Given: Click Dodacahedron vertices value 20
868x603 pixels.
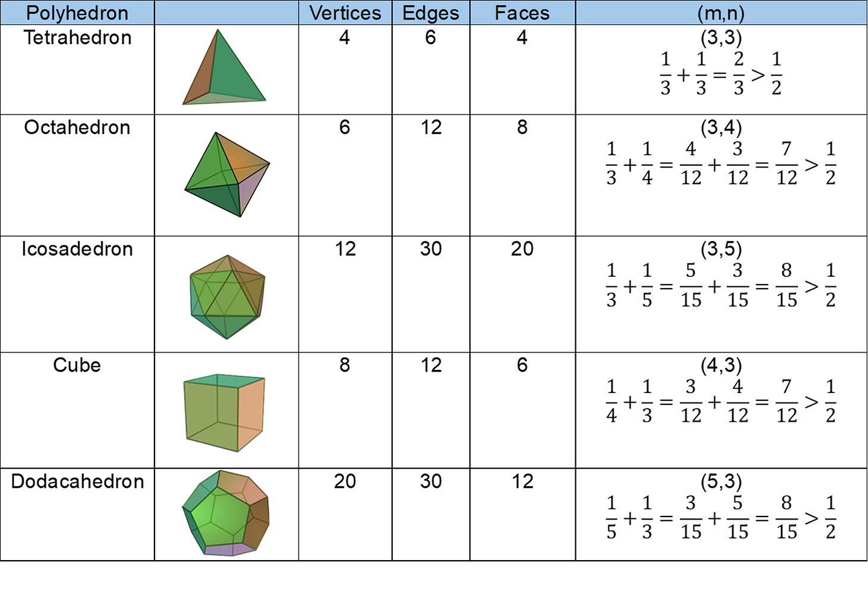Looking at the screenshot, I should (x=345, y=481).
